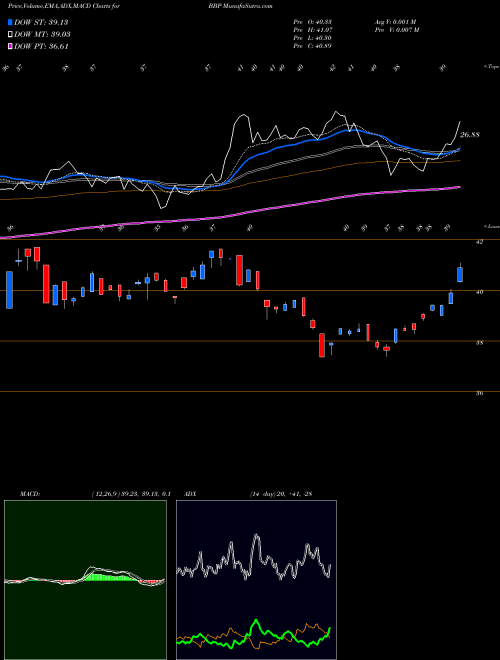
Task: Click the 26.88 label on the EMA chart
Action: coord(470,135)
